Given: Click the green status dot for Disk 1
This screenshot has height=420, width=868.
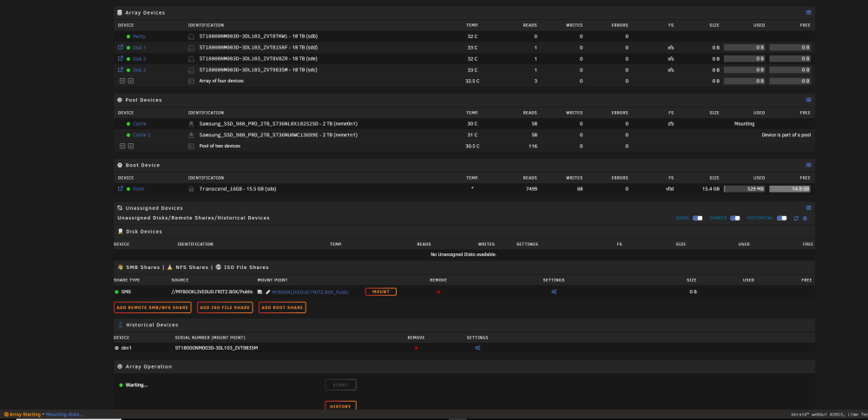Looking at the screenshot, I should [128, 48].
